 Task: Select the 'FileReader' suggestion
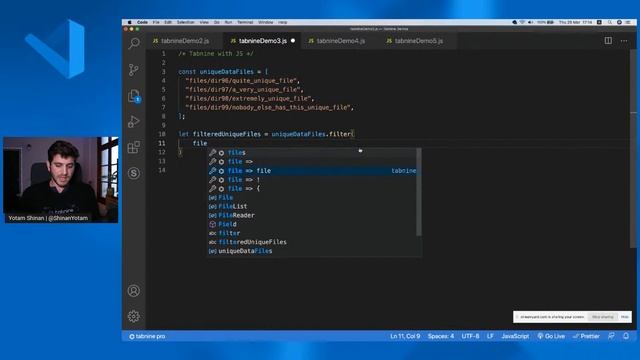tap(313, 215)
